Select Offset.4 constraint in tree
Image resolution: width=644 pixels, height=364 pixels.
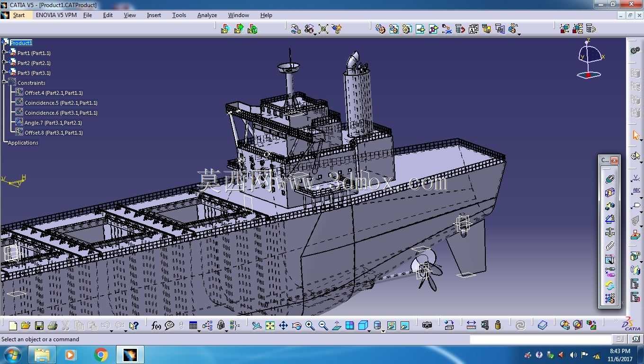pyautogui.click(x=54, y=93)
